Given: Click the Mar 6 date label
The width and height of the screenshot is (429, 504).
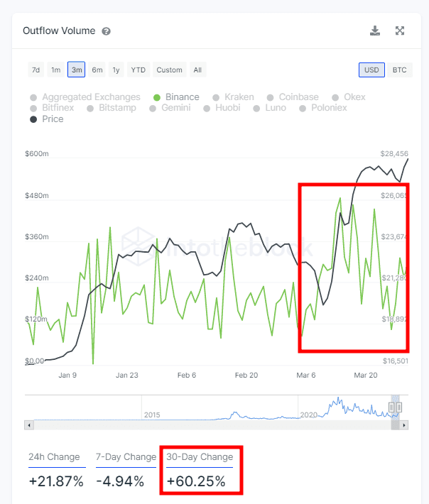Looking at the screenshot, I should 306,375.
